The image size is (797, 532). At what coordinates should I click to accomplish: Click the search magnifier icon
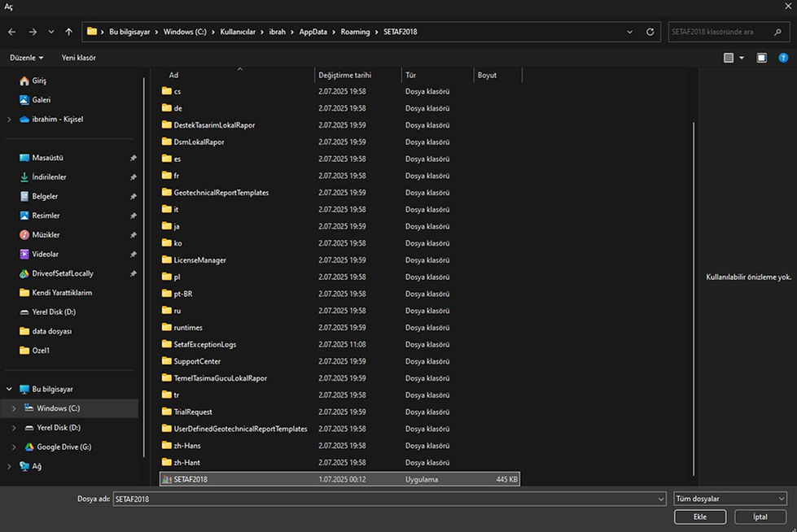pos(777,32)
